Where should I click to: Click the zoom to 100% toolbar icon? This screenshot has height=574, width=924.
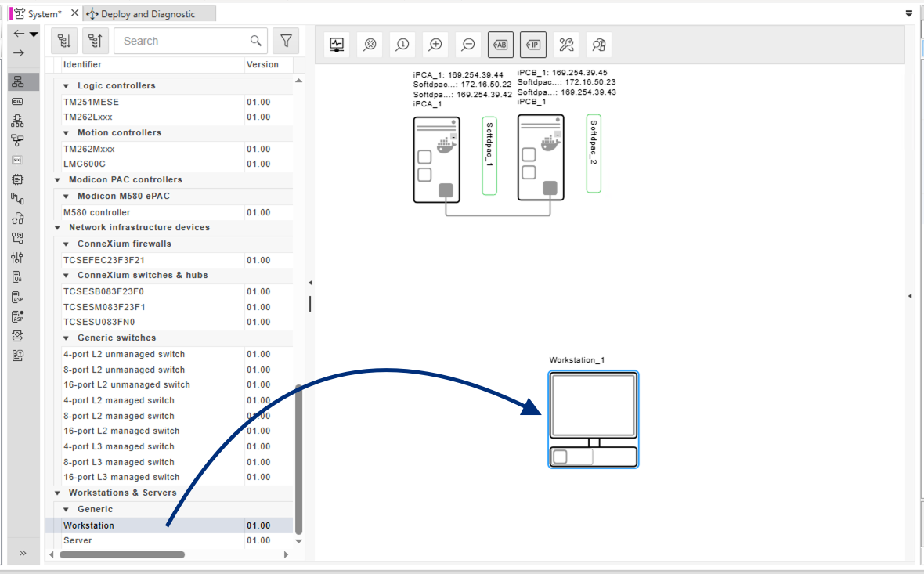click(x=402, y=45)
